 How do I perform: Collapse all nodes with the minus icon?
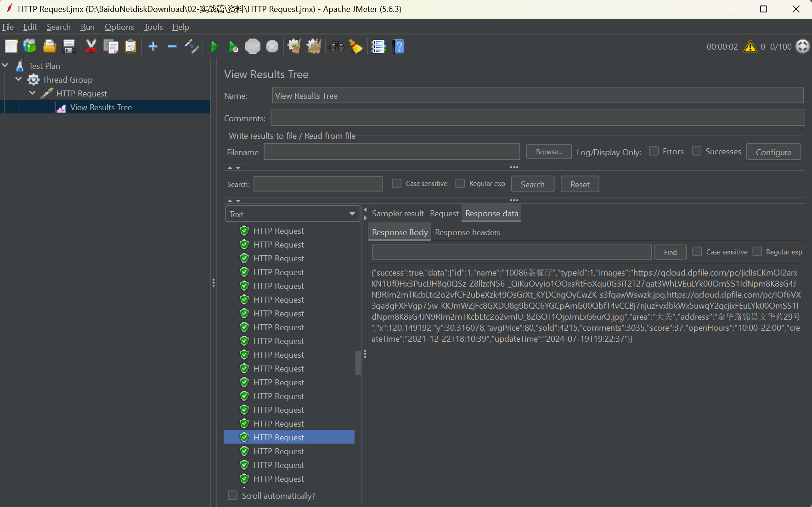click(x=172, y=46)
